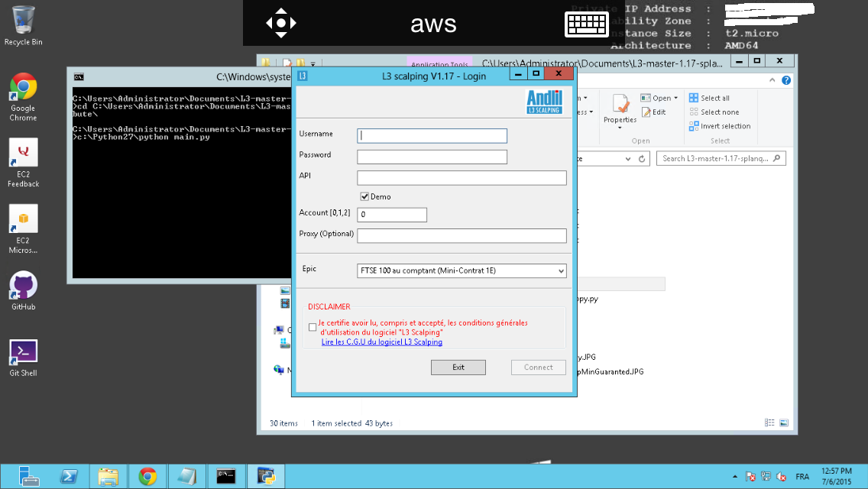This screenshot has width=868, height=489.
Task: Click the L3 window title bar icon
Action: tap(303, 76)
